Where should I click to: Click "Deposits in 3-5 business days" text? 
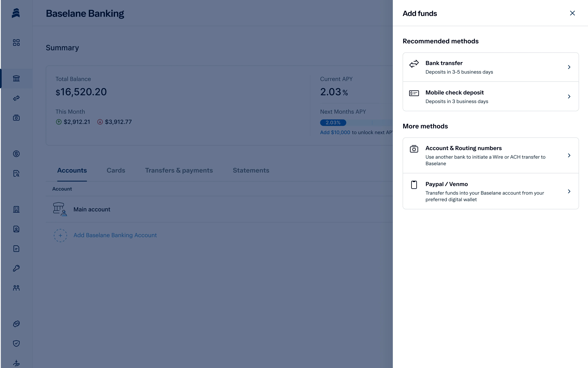pyautogui.click(x=459, y=72)
